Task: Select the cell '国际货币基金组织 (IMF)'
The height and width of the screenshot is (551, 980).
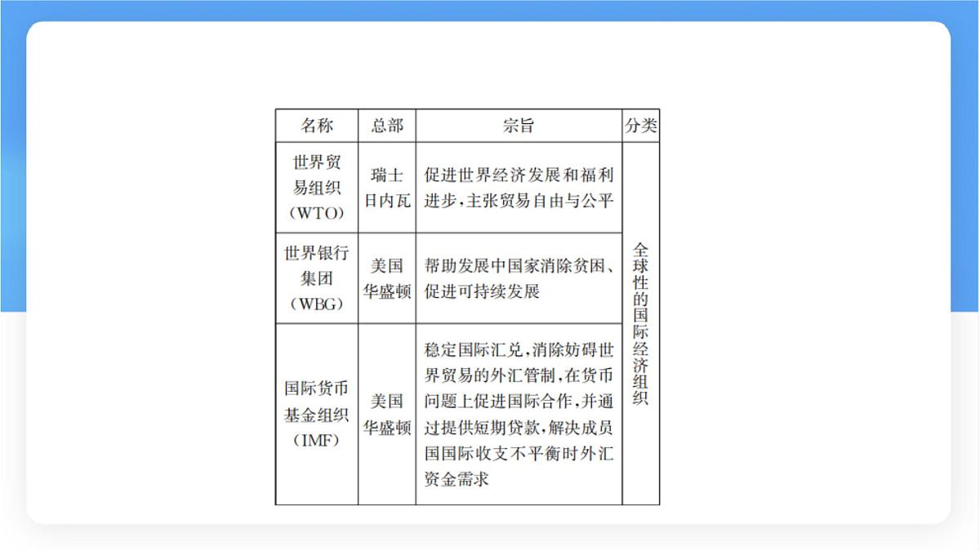Action: coord(317,414)
